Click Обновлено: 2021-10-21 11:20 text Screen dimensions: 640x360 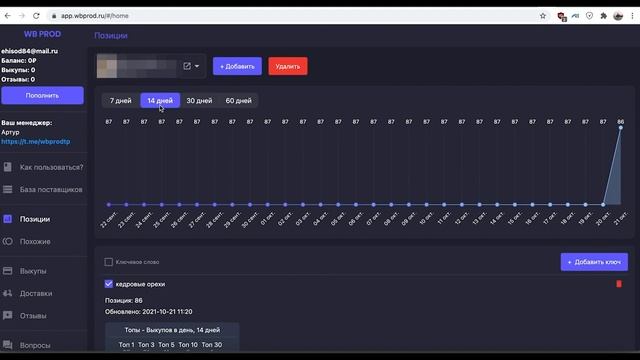[149, 312]
